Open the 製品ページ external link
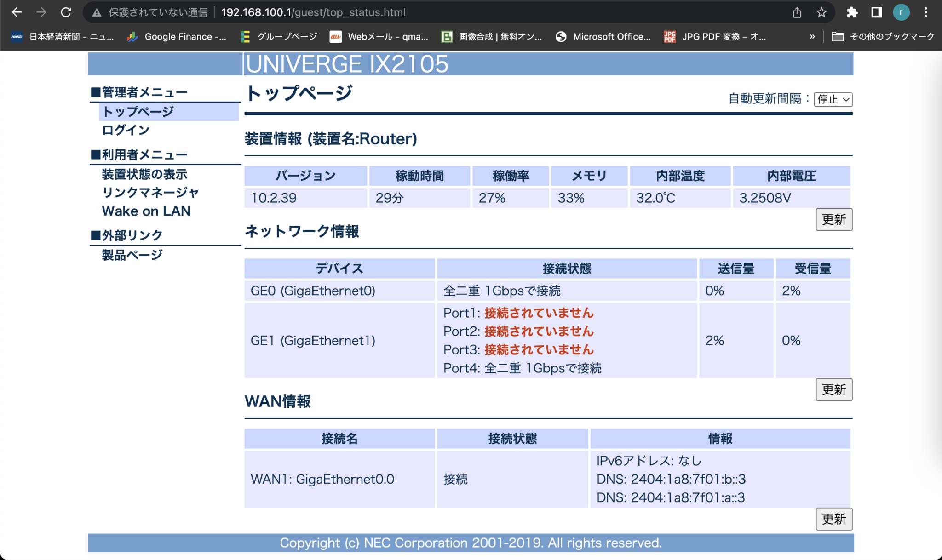Screen dimensions: 942x560 (x=131, y=253)
